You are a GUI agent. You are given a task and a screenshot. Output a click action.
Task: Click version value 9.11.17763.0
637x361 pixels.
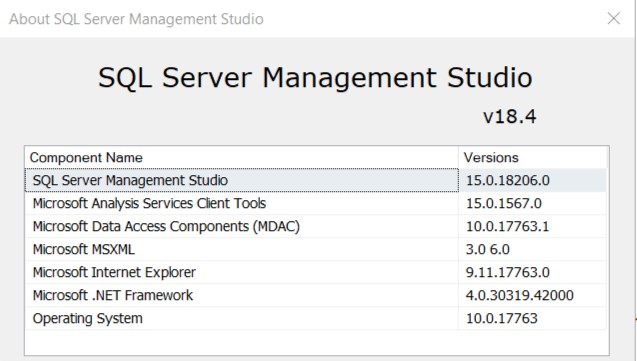[x=507, y=272]
